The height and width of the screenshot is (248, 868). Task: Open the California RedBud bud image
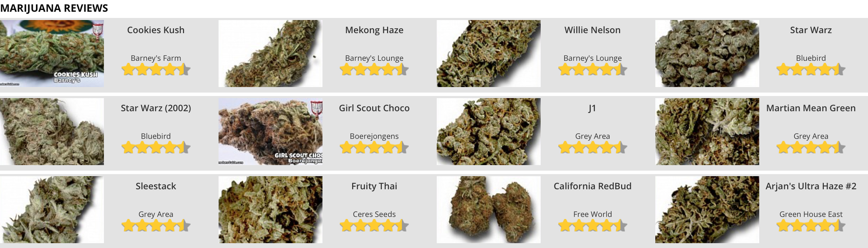click(489, 209)
